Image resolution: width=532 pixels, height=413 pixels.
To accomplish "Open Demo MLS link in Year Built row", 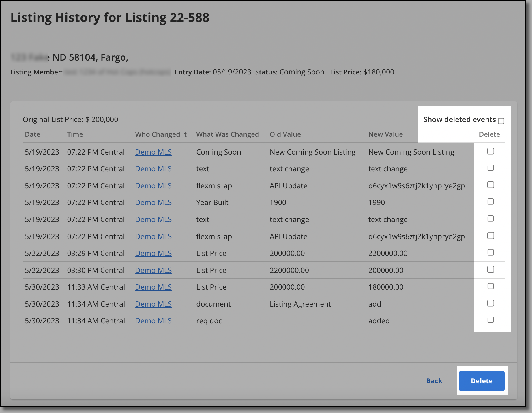I will click(x=153, y=202).
